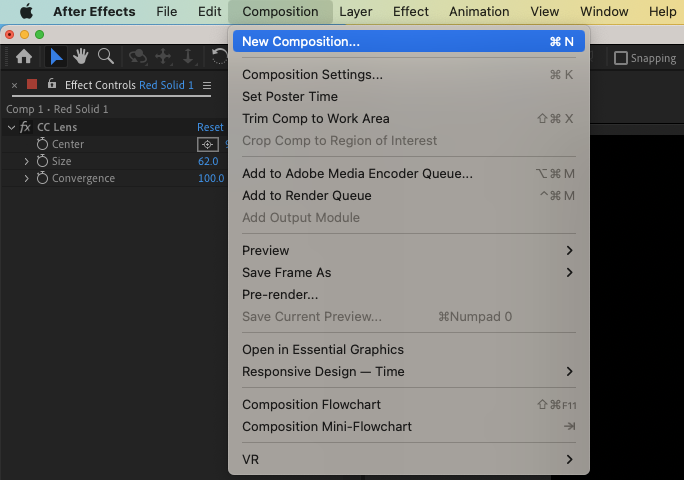Select the Dolly camera tool
Viewport: 684px width, 480px height.
tap(188, 57)
